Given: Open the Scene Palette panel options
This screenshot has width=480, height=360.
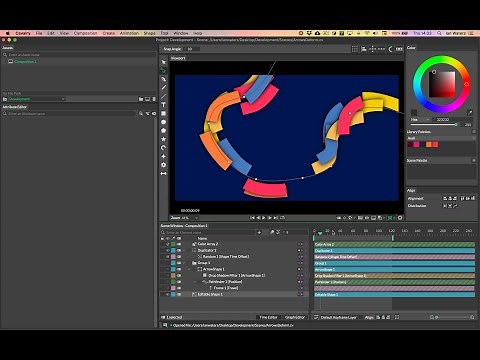Looking at the screenshot, I should click(x=474, y=160).
